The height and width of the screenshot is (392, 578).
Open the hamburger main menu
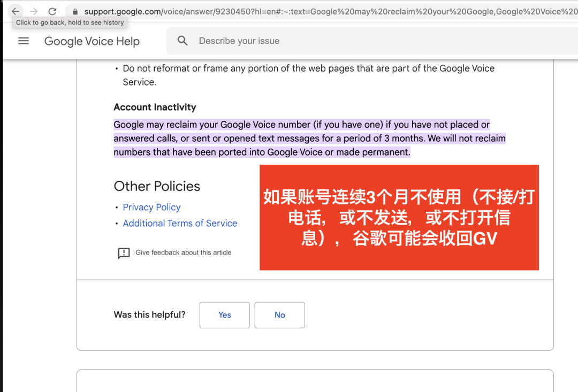(24, 41)
